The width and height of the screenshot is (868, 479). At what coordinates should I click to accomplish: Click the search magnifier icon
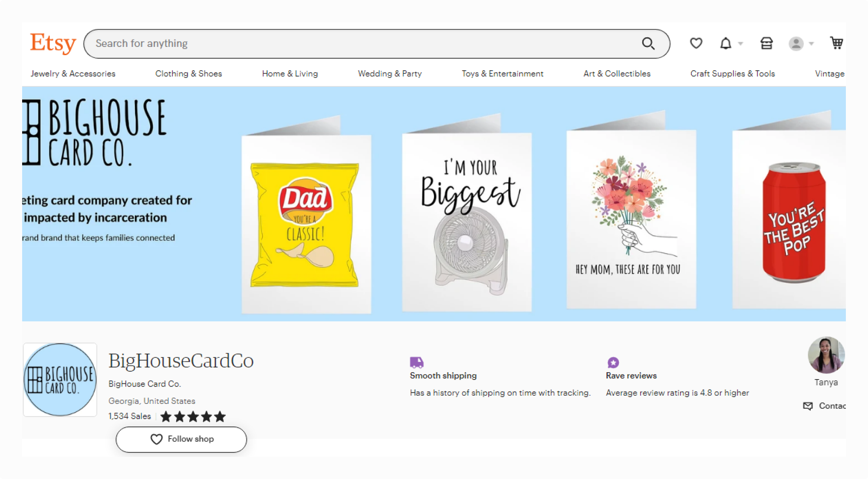point(648,43)
